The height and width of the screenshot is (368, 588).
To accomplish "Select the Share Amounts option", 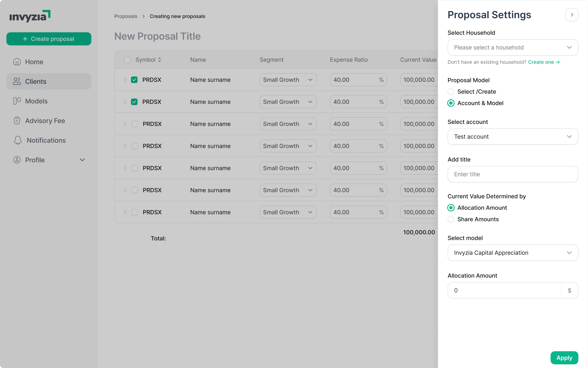I will point(451,219).
